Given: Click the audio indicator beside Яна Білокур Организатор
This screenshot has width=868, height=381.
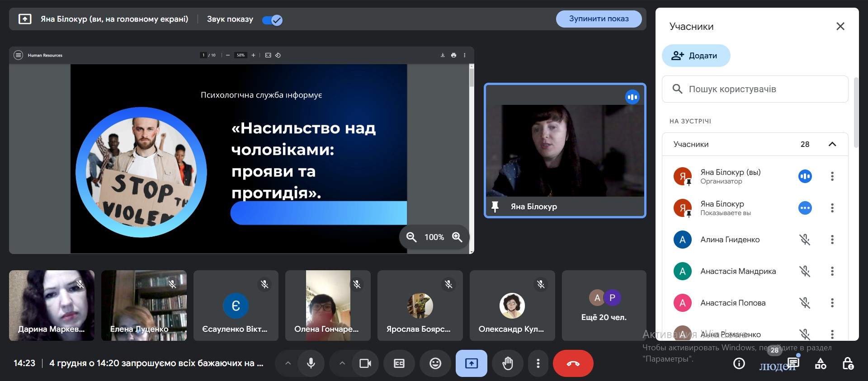Looking at the screenshot, I should coord(805,176).
